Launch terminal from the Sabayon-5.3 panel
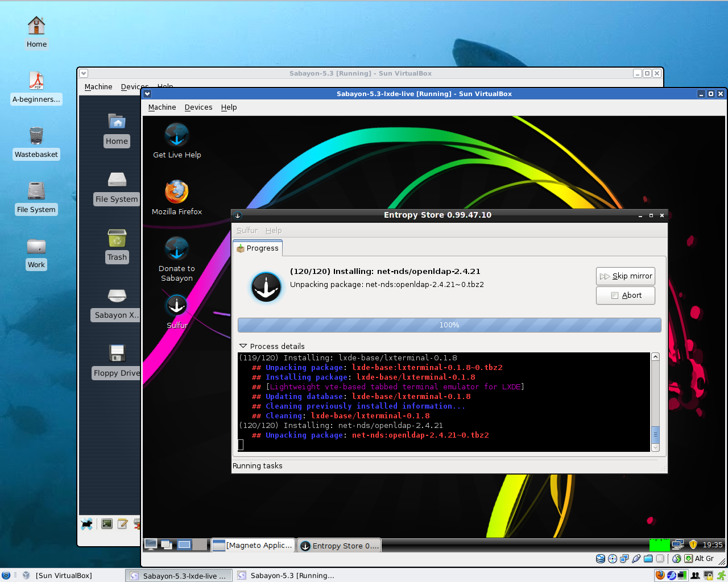This screenshot has height=582, width=728. [107, 524]
